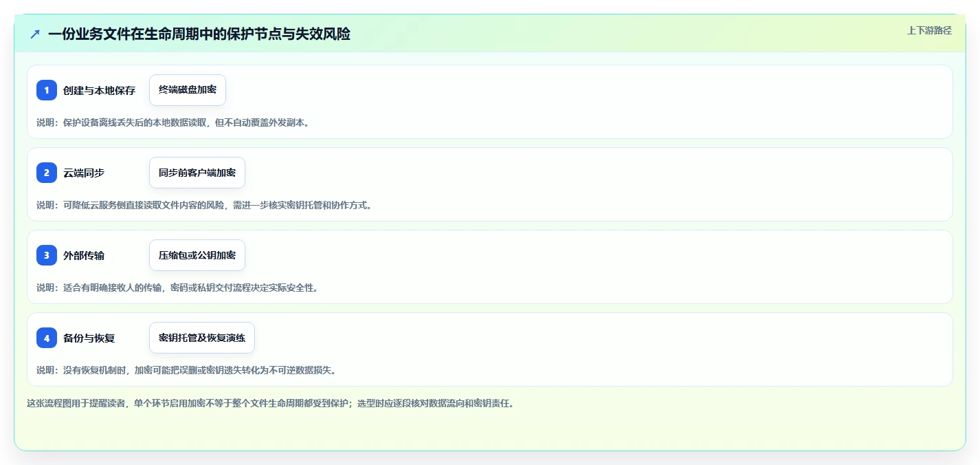Screen dimensions: 980x465
Task: Click the description starting 可降低云服务侧
Action: (204, 205)
